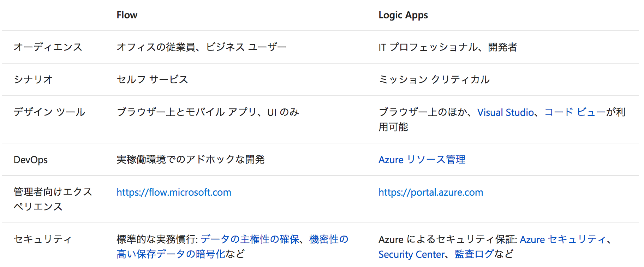Open the Security Center link
Screen dimensions: 644x267
[412, 254]
